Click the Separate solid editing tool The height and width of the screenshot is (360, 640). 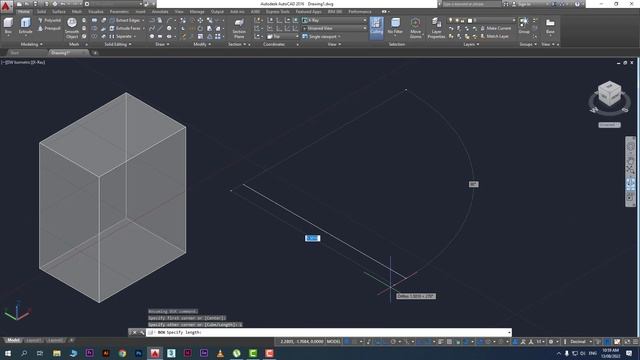coord(121,36)
